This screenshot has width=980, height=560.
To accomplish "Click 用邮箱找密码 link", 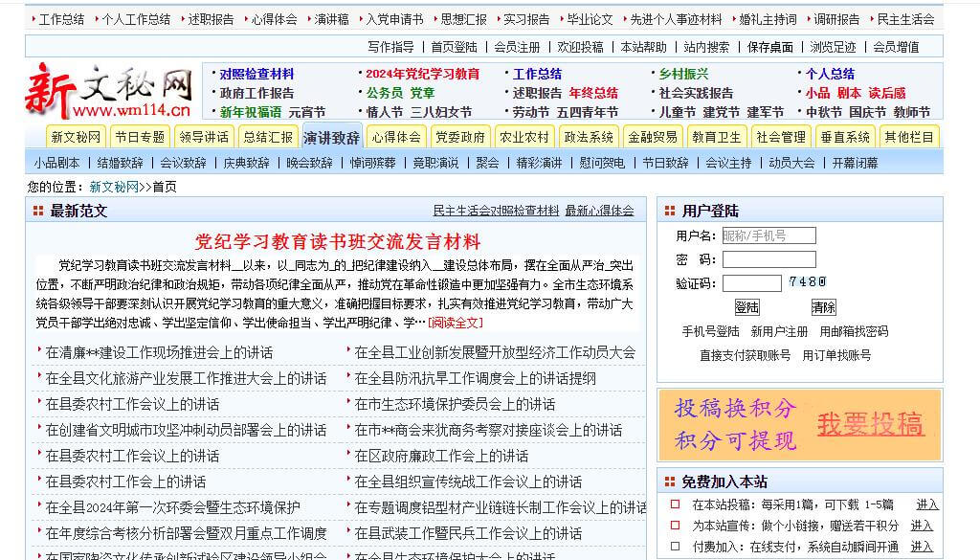I will click(x=854, y=331).
